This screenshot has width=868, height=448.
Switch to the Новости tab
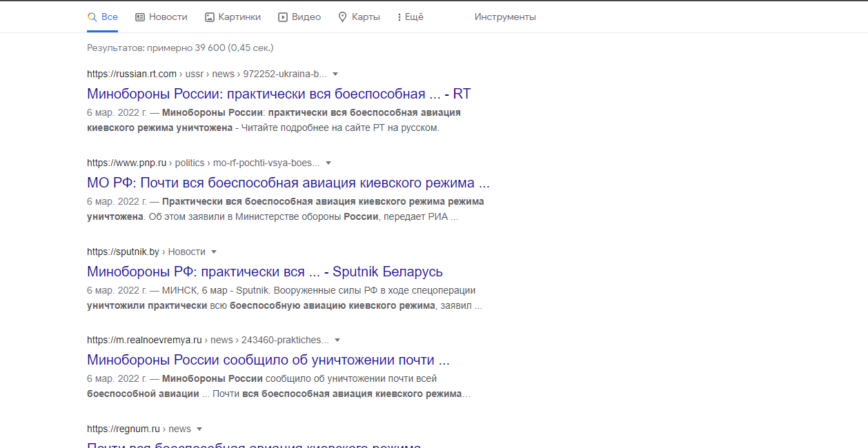point(161,17)
